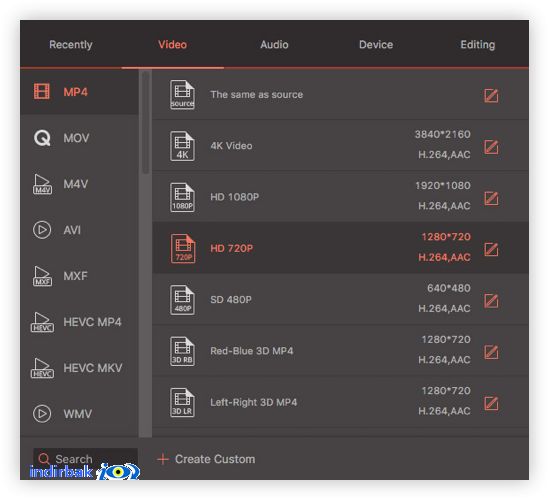
Task: Click the 3840*2160 resolution value
Action: pos(443,134)
